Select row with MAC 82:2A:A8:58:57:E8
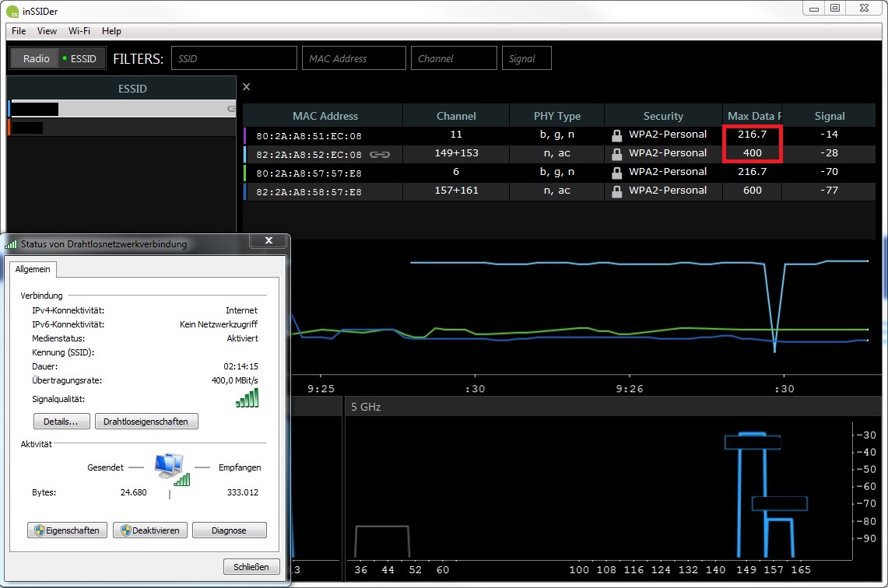 click(560, 191)
